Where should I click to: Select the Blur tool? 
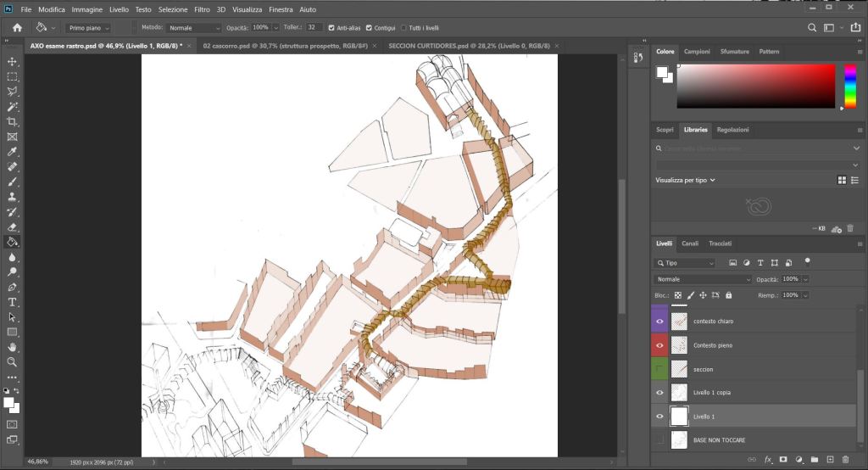12,256
